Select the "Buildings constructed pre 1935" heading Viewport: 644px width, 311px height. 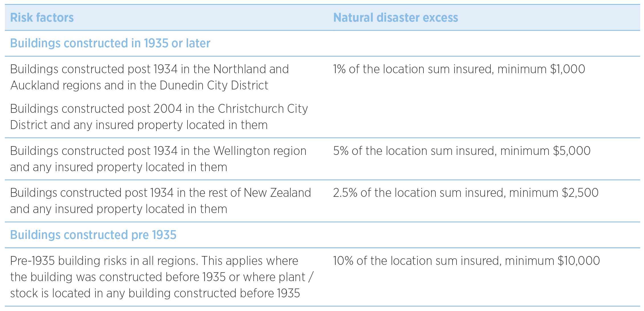point(93,235)
